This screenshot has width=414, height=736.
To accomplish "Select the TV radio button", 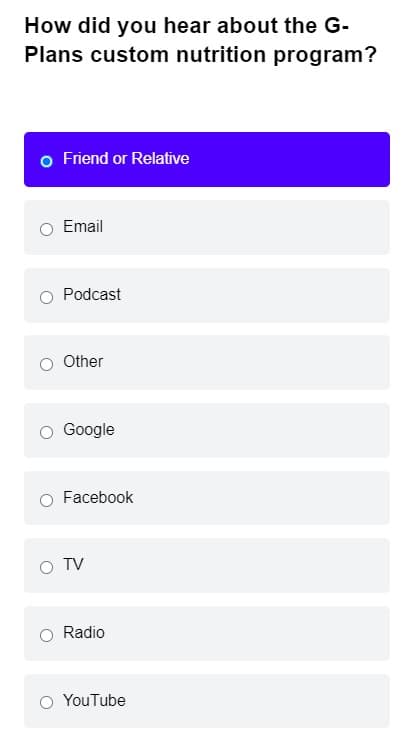I will point(46,567).
